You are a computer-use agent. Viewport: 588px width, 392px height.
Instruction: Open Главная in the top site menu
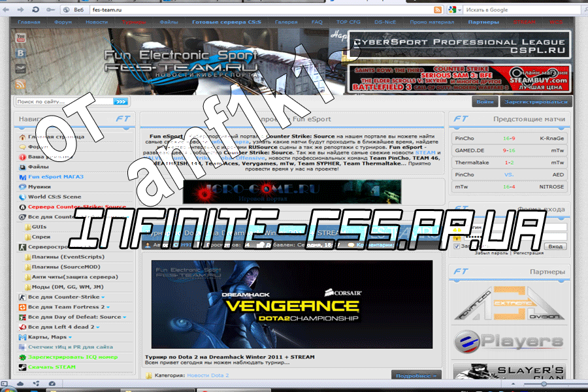tap(29, 22)
